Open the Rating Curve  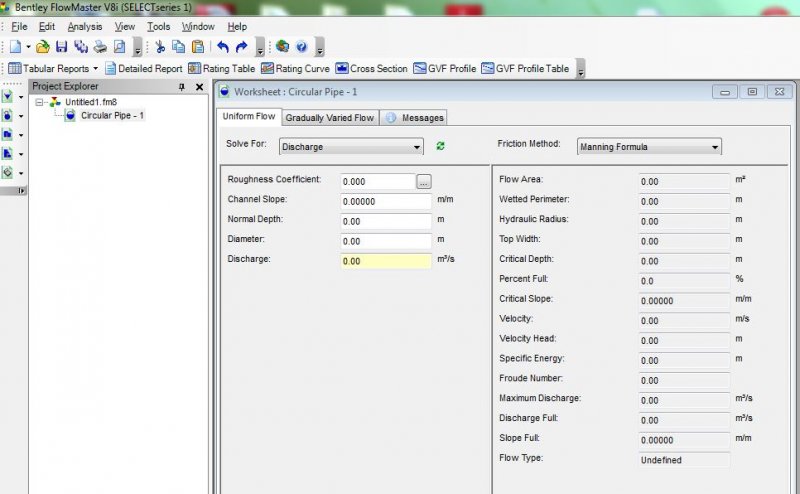click(295, 68)
